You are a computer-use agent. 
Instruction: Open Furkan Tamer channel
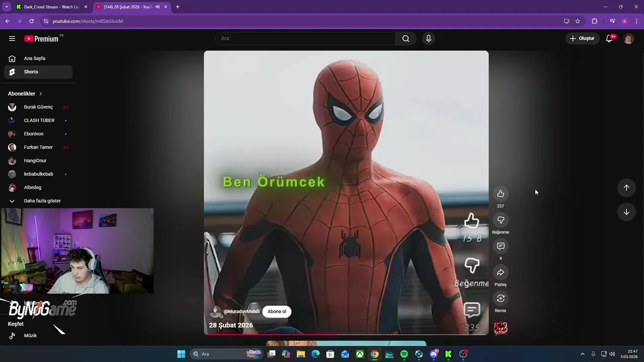(x=38, y=147)
